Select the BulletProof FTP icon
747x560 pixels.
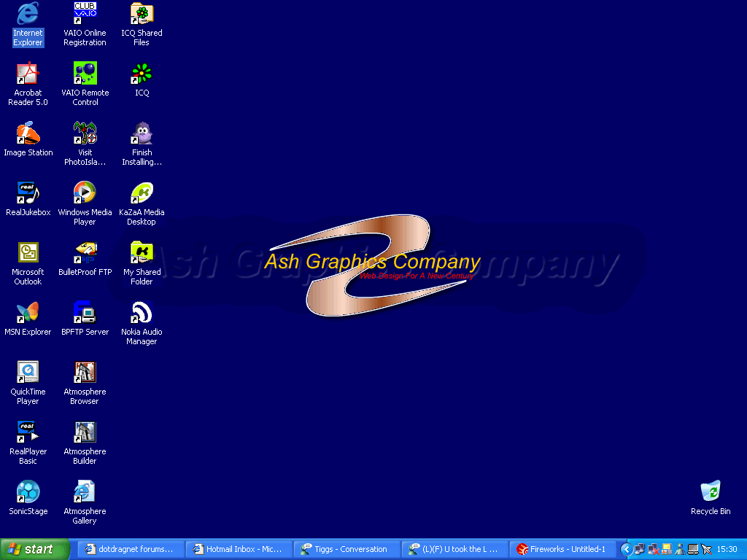click(x=85, y=253)
